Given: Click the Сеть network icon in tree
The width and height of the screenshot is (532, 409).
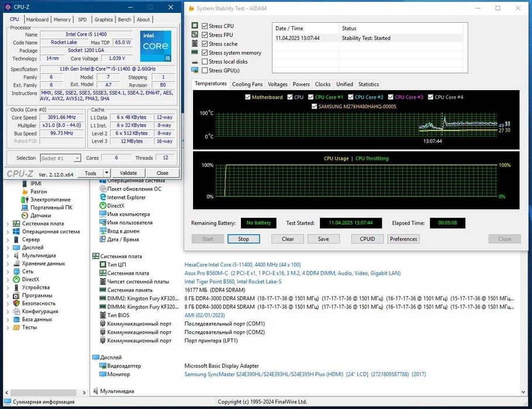Looking at the screenshot, I should (16, 271).
